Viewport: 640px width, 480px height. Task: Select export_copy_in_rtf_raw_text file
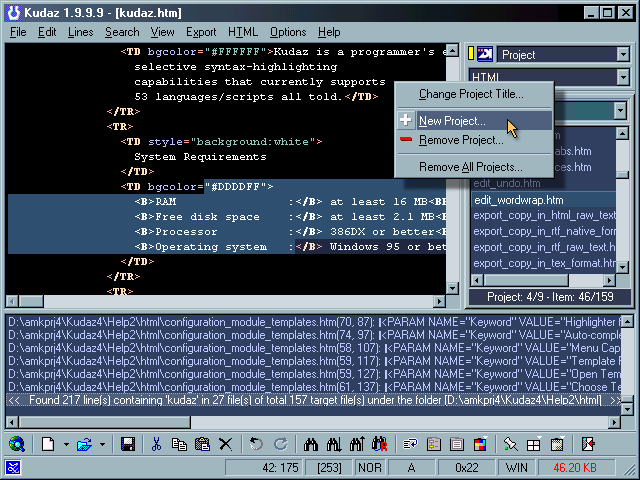(x=543, y=247)
